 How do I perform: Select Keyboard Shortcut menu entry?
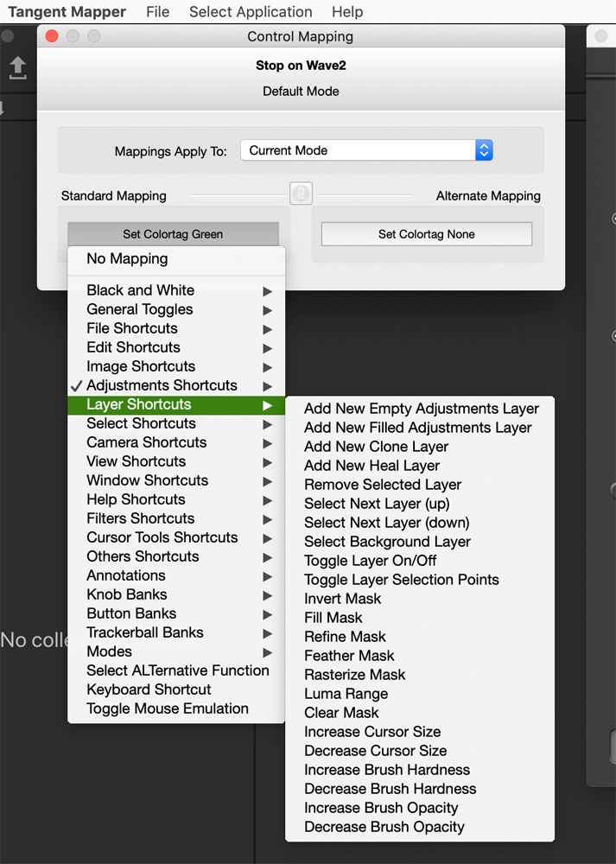click(x=149, y=689)
